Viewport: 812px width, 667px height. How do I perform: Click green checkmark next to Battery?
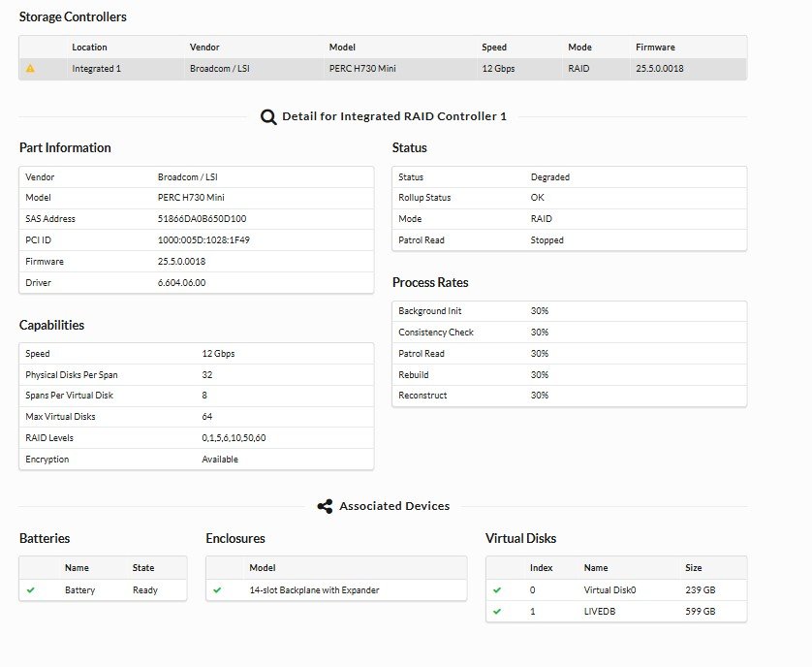click(30, 589)
